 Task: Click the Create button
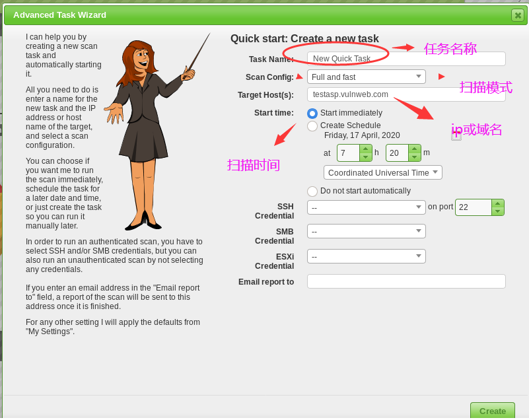pyautogui.click(x=493, y=411)
